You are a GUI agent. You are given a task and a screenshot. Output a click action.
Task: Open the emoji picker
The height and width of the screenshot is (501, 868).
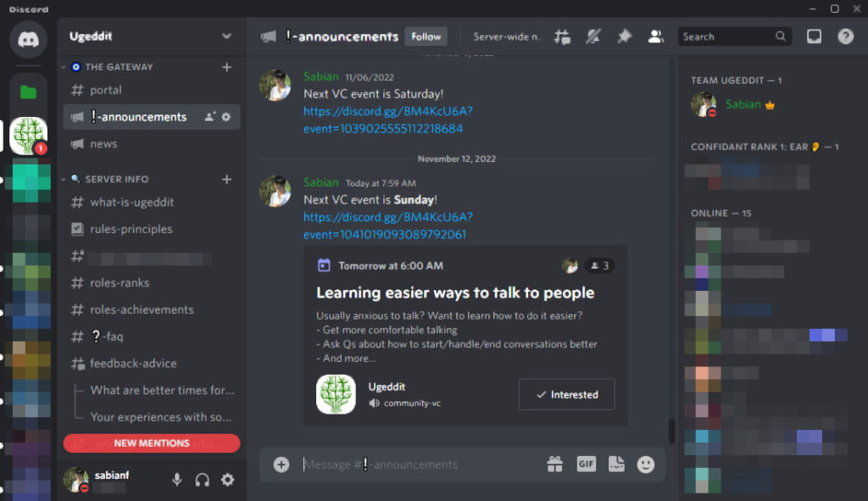[x=645, y=465]
